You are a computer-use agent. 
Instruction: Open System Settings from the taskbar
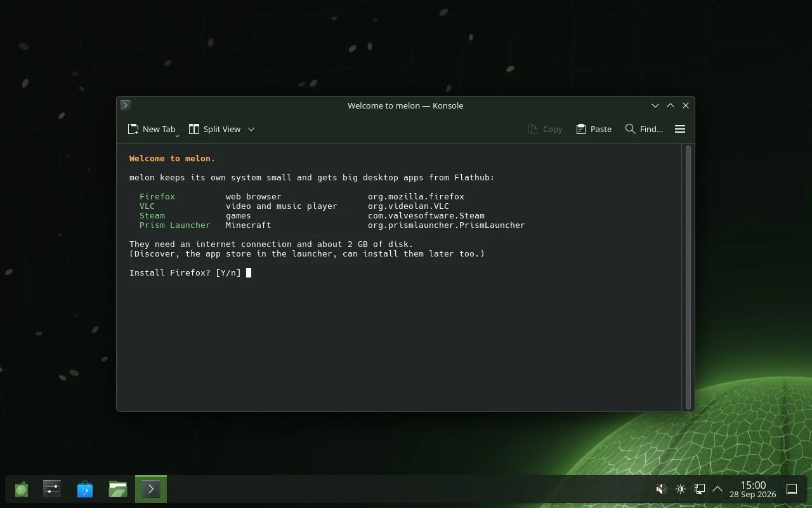52,489
